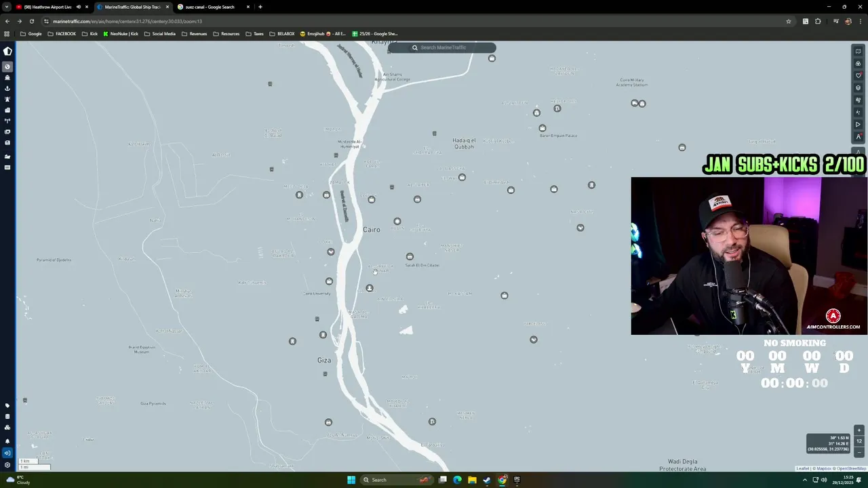Click the zoom level 12 indicator

859,441
